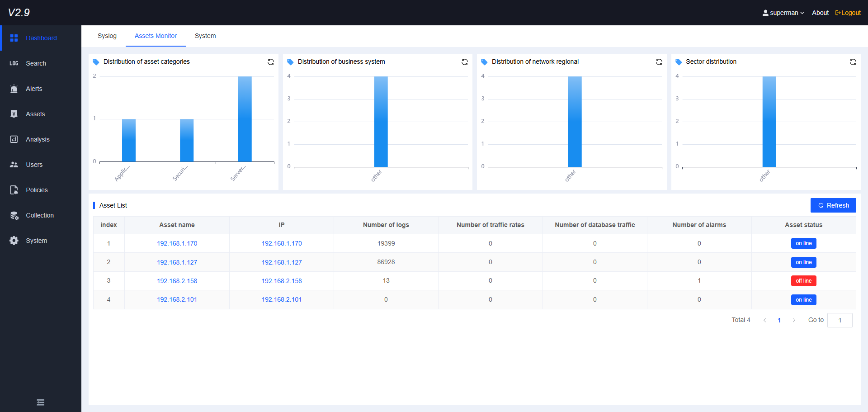868x412 pixels.
Task: Open the Policies label in sidebar menu
Action: coord(37,190)
